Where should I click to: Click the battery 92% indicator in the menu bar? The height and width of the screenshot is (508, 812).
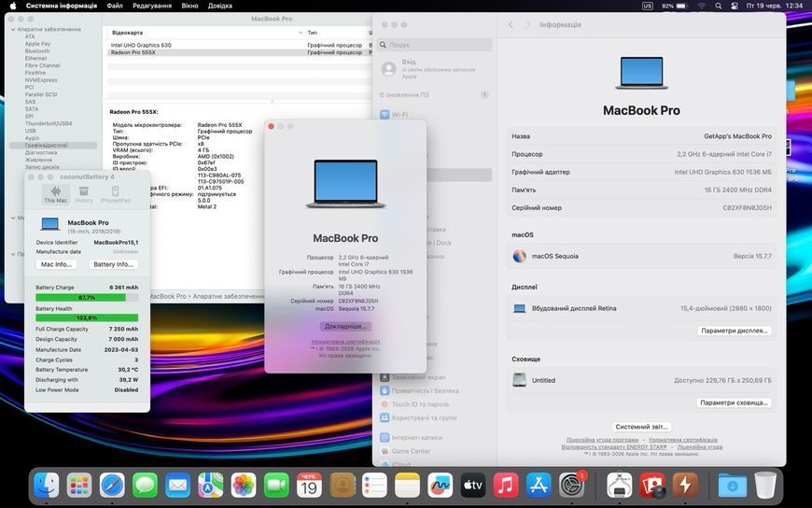coord(674,6)
